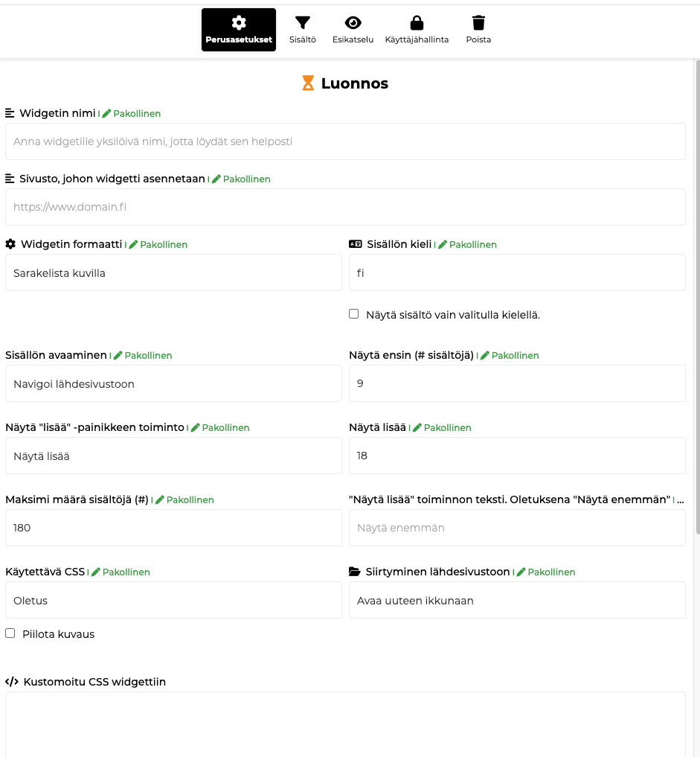Click the trash can Poista icon
This screenshot has width=700, height=757.
click(478, 22)
